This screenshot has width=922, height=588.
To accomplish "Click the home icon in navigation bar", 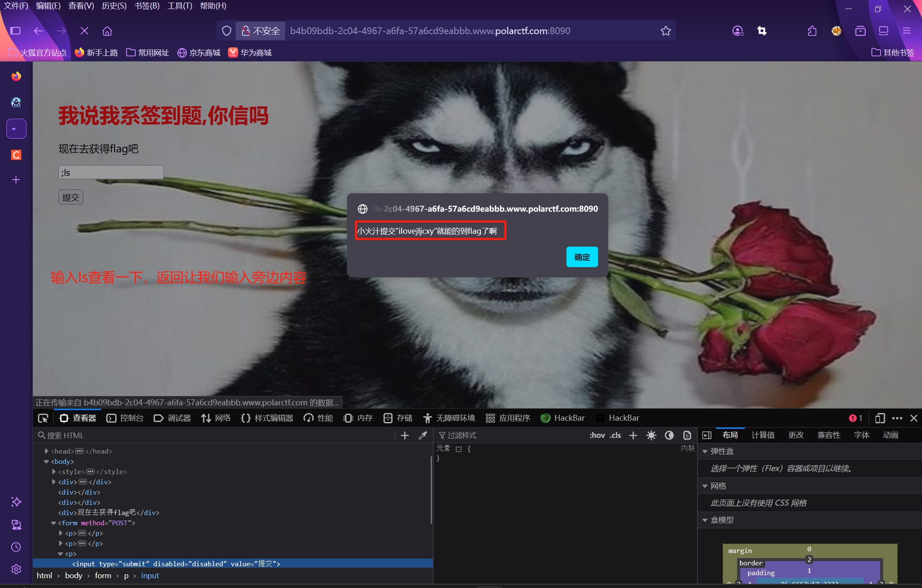I will (107, 31).
